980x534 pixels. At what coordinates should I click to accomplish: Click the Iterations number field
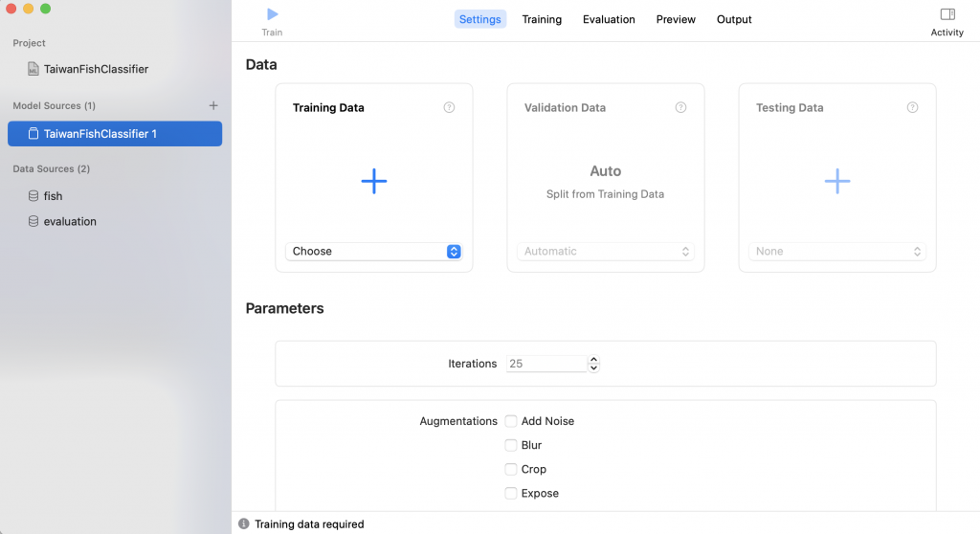[x=546, y=364]
